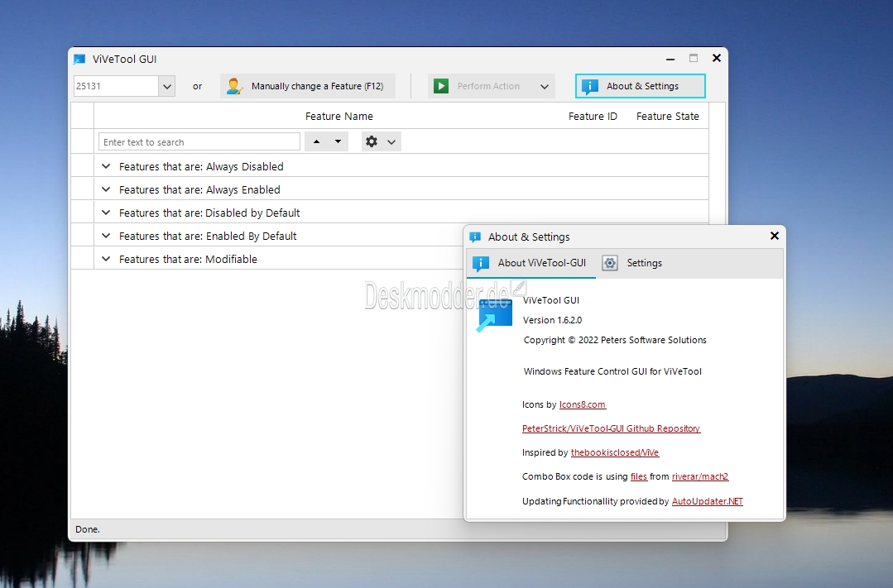
Task: Click the Feature Name column header
Action: [x=338, y=116]
